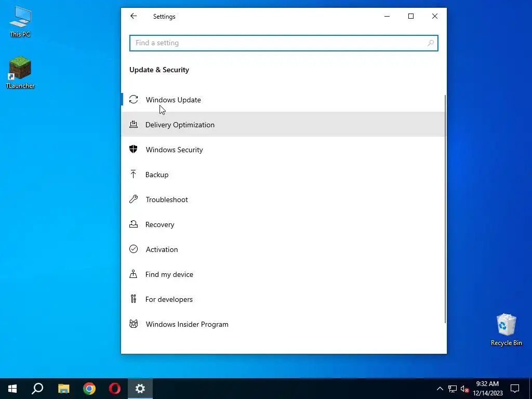Click the Find my device icon
The image size is (532, 399).
tap(134, 274)
